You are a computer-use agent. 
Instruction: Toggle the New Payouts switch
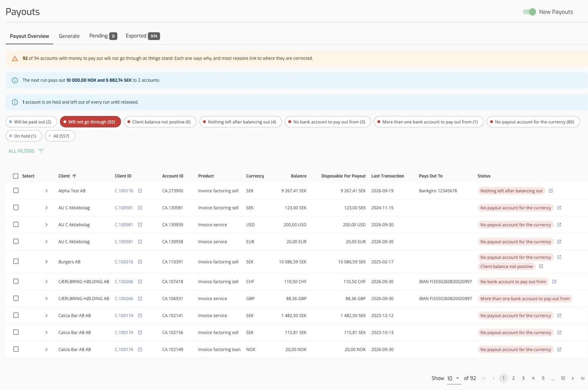tap(529, 12)
